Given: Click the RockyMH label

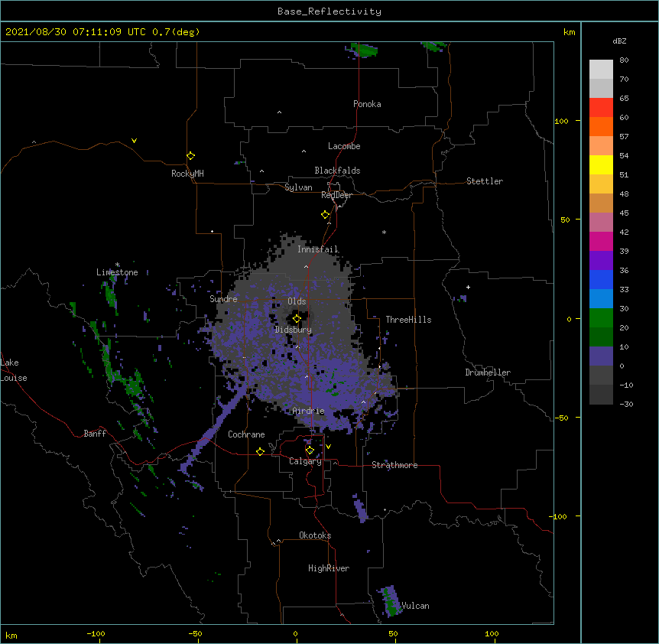Looking at the screenshot, I should click(x=187, y=174).
